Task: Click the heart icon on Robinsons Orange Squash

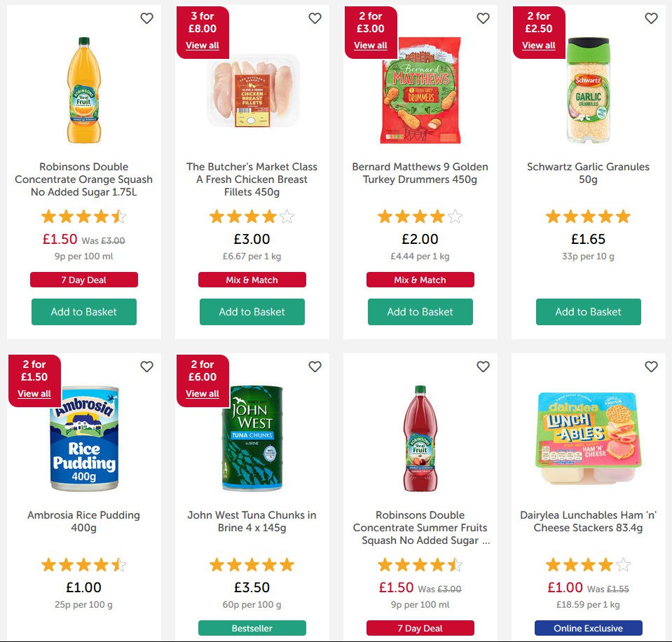Action: pos(146,19)
